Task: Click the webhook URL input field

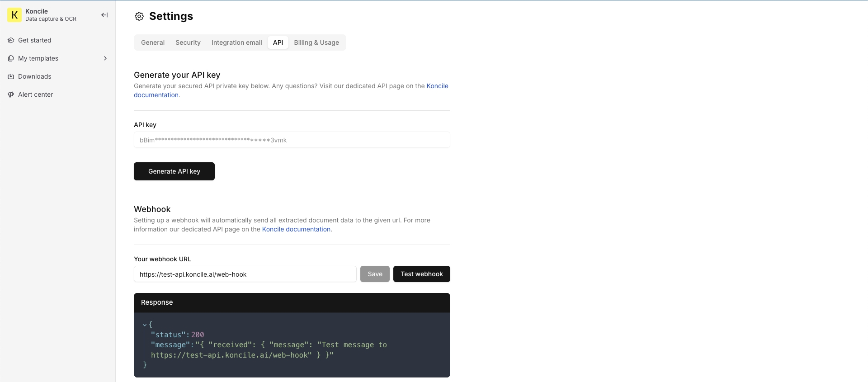Action: click(245, 274)
